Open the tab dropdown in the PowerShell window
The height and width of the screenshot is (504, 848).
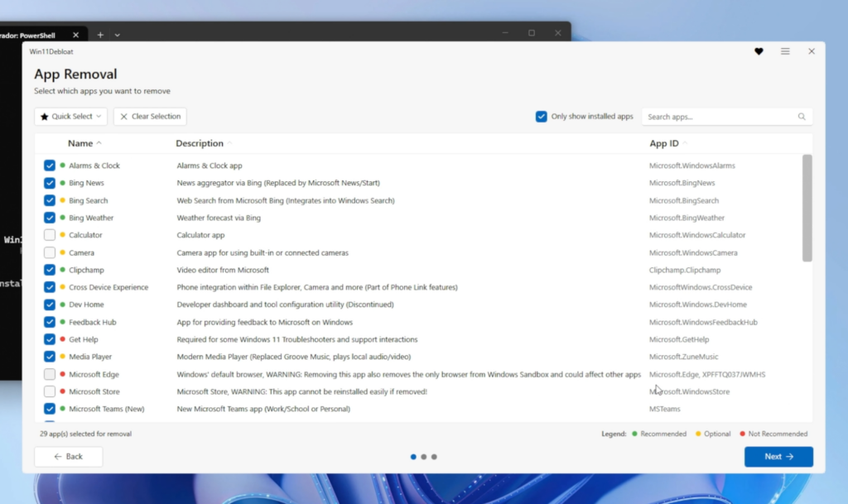(x=118, y=35)
